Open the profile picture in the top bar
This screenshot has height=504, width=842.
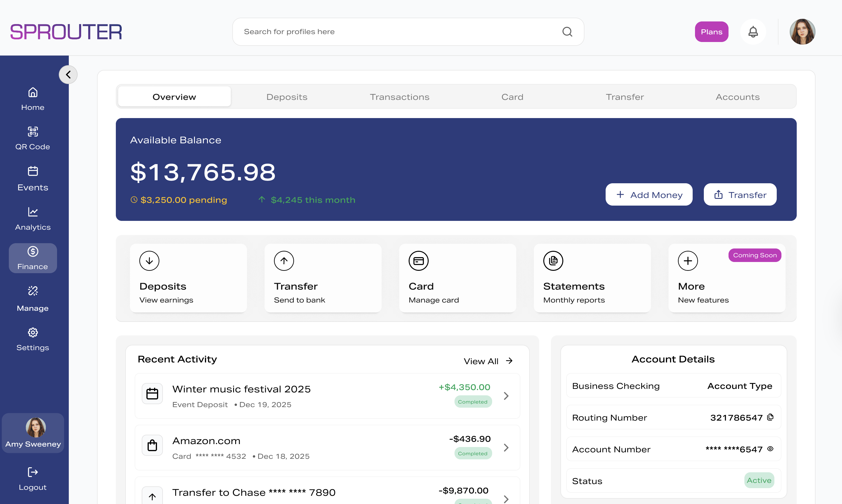click(x=803, y=31)
